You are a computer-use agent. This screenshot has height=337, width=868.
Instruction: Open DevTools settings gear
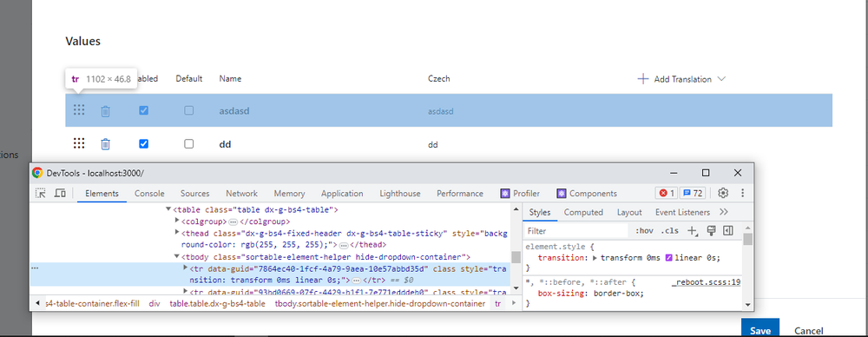pos(723,193)
